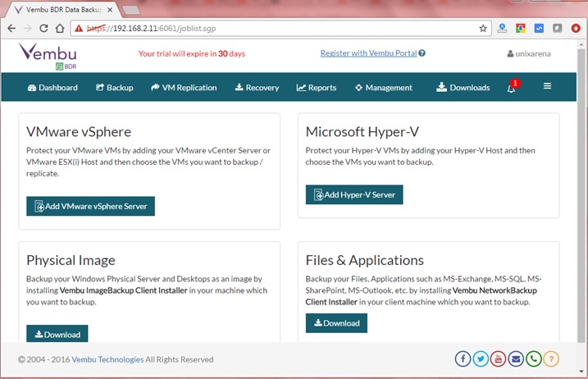Image resolution: width=588 pixels, height=379 pixels.
Task: Download the Physical Image client installer
Action: pos(57,334)
